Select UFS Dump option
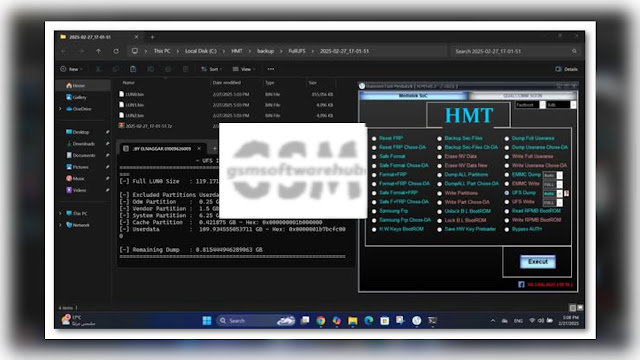 pos(520,193)
